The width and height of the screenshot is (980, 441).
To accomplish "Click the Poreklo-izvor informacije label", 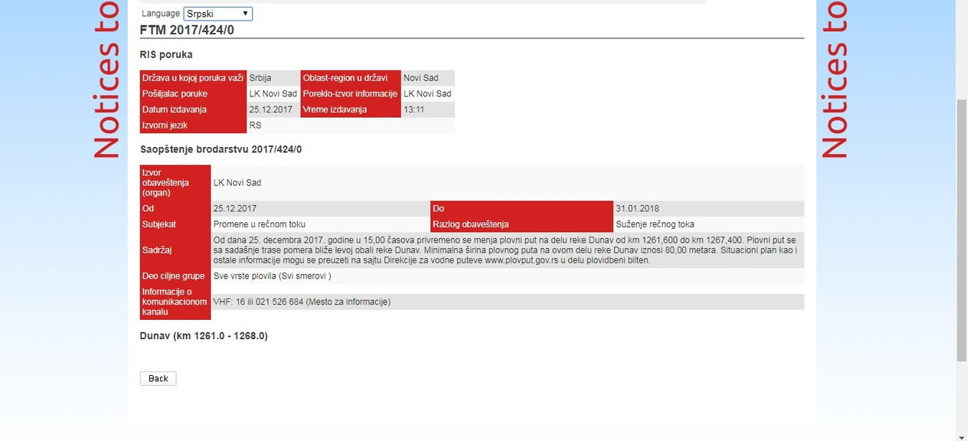I will pyautogui.click(x=351, y=93).
